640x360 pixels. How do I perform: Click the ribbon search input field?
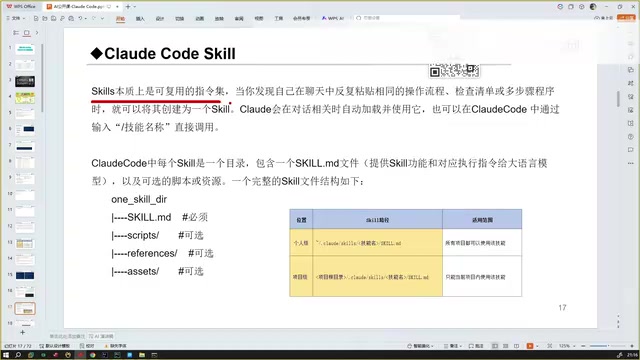click(406, 18)
